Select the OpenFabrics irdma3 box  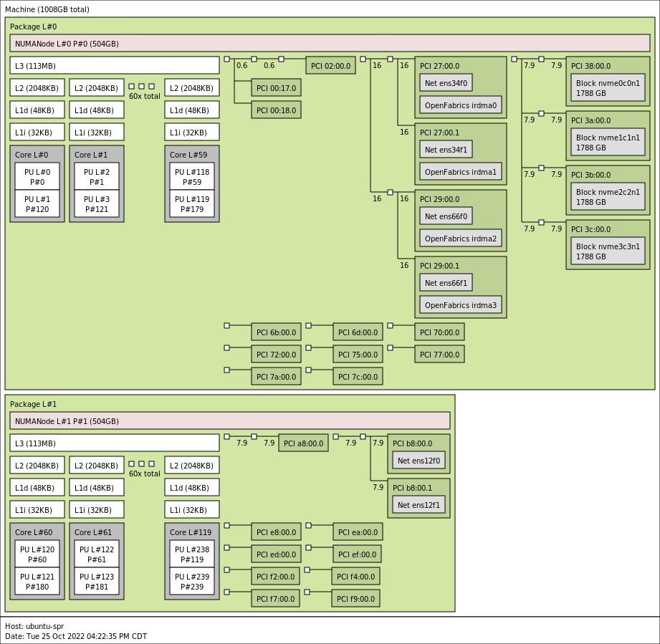tap(460, 304)
